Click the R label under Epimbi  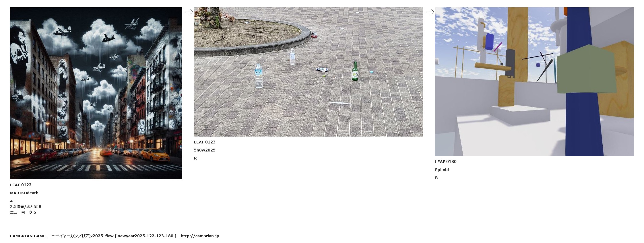[437, 178]
